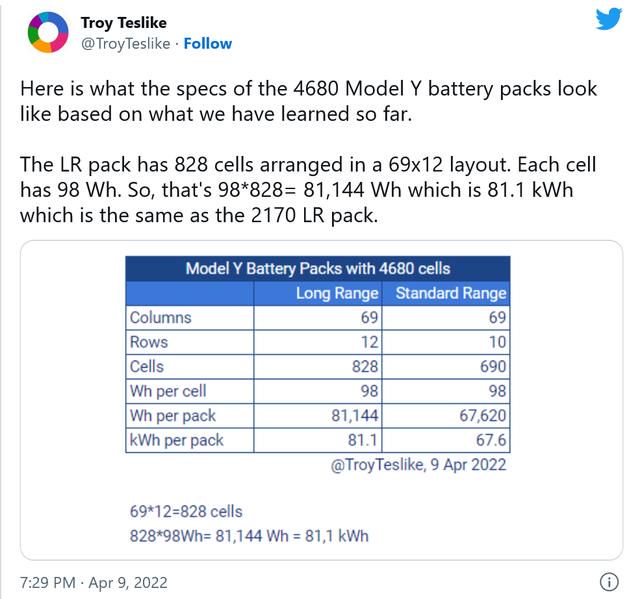This screenshot has width=640, height=599.
Task: Click the Long Range 81,144 Wh value
Action: [355, 415]
